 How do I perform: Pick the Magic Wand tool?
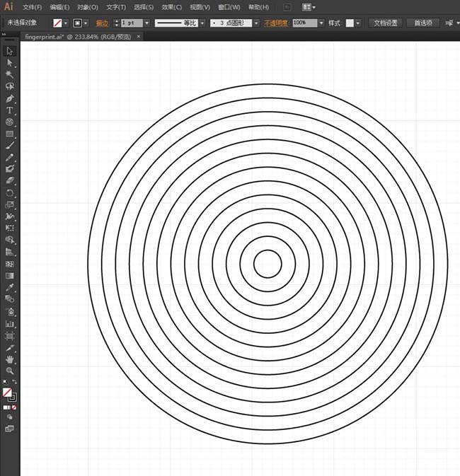click(x=10, y=74)
